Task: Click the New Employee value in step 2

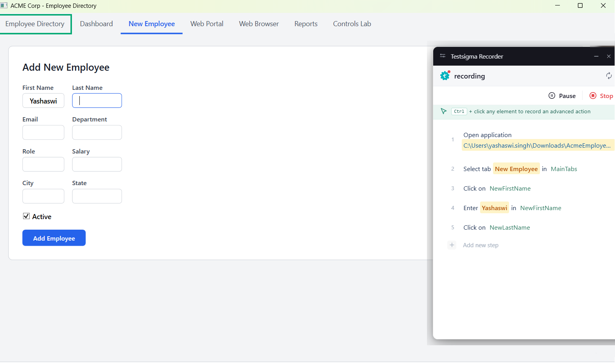Action: pos(516,169)
